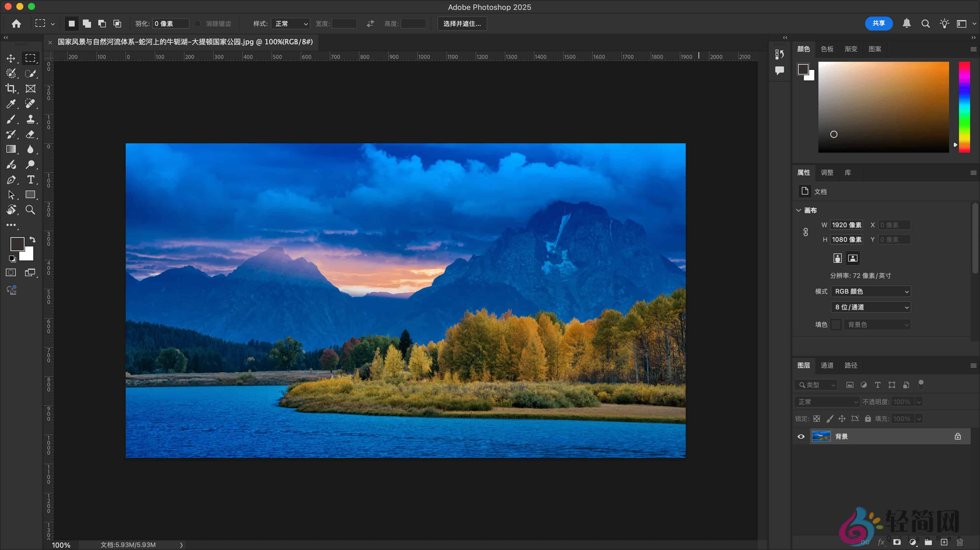Add a layer style with the fx icon

(882, 542)
